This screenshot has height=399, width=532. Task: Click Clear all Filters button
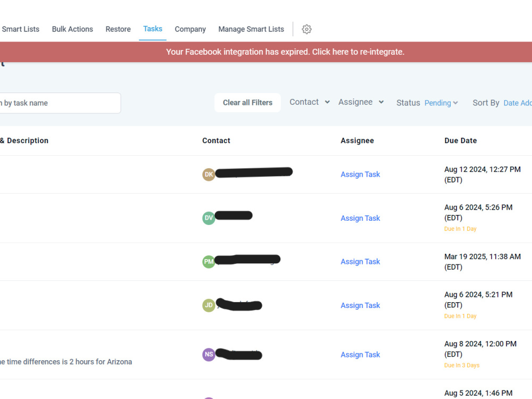coord(248,103)
